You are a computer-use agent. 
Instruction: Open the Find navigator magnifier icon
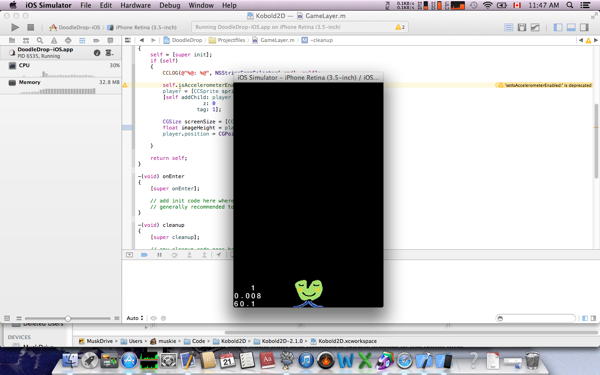point(40,40)
